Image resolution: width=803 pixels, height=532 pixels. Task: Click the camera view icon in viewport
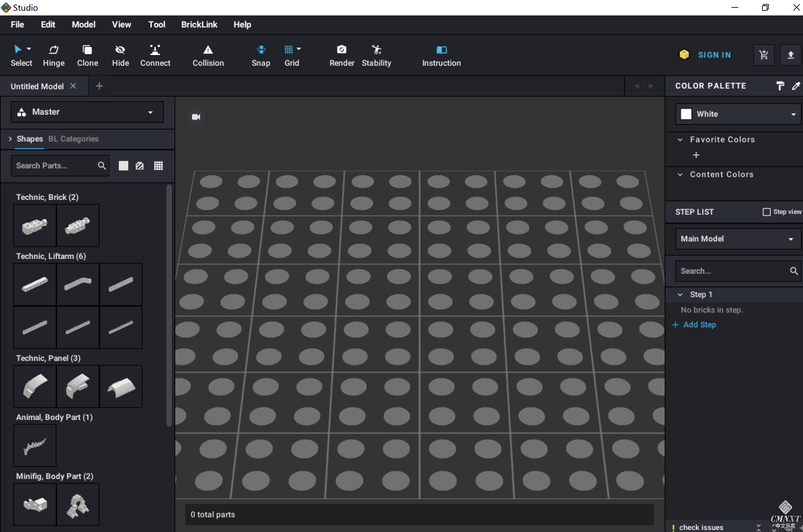coord(196,117)
